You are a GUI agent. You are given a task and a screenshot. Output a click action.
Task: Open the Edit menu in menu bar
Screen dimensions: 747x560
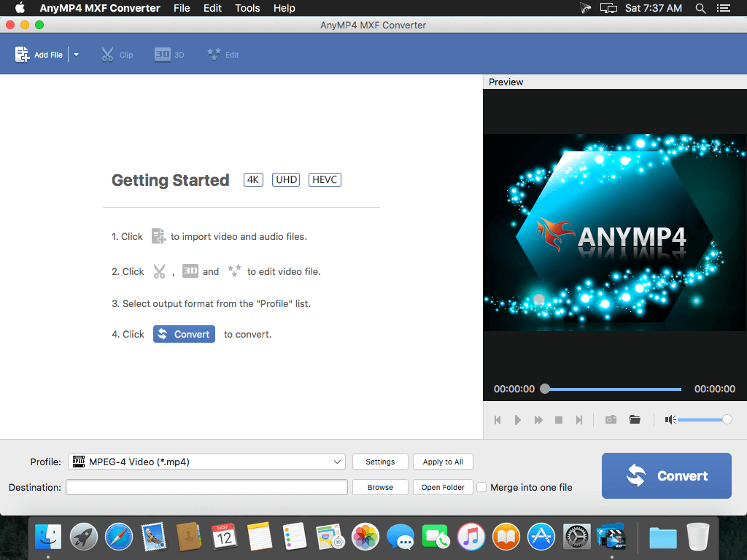coord(212,8)
